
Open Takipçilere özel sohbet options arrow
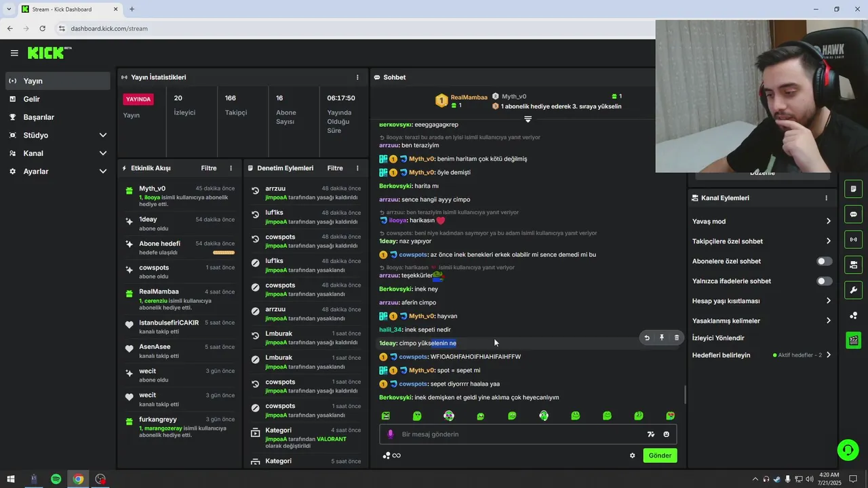[828, 241]
